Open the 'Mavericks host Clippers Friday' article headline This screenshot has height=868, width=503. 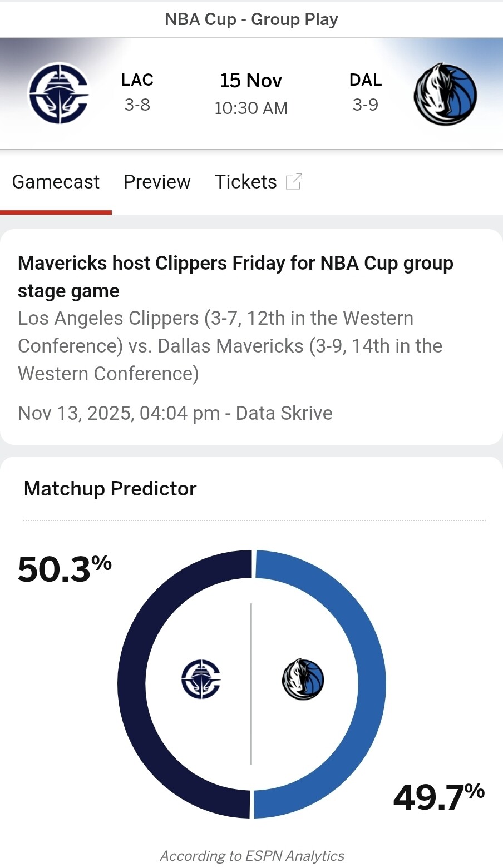(x=235, y=276)
